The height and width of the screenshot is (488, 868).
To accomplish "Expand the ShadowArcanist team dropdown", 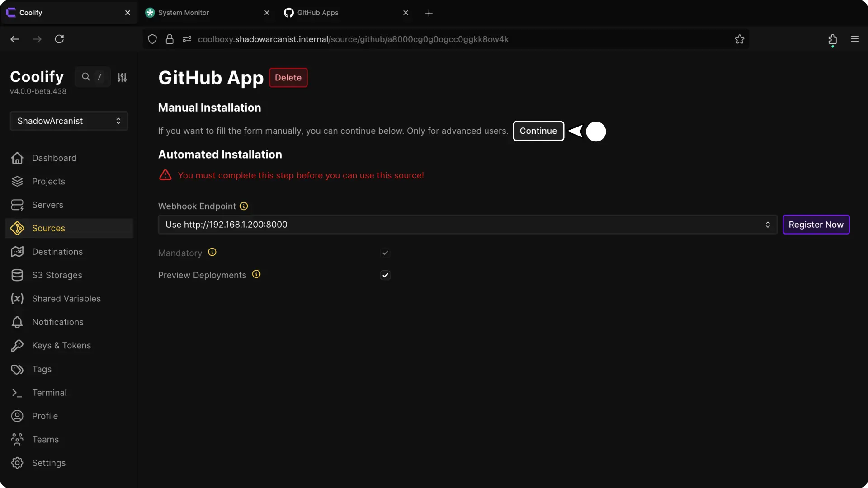I will click(69, 121).
